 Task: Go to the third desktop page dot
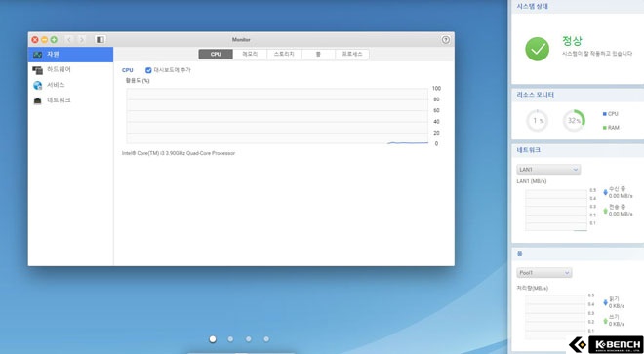(x=249, y=339)
